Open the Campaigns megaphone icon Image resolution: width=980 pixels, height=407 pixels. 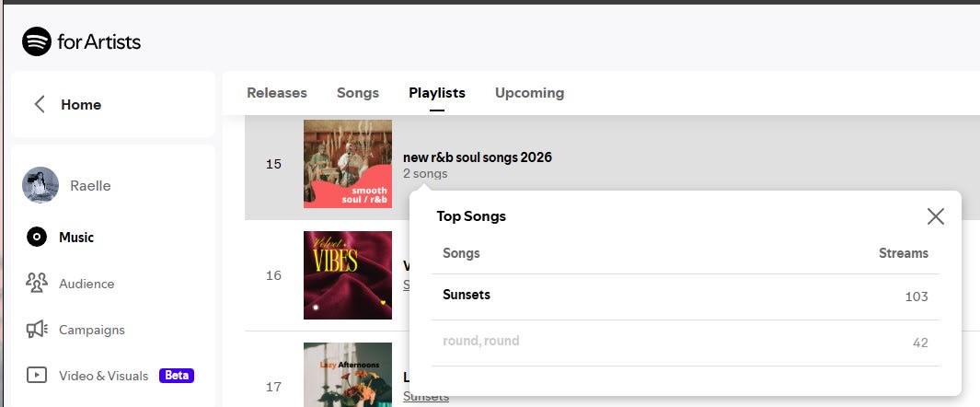pyautogui.click(x=37, y=330)
